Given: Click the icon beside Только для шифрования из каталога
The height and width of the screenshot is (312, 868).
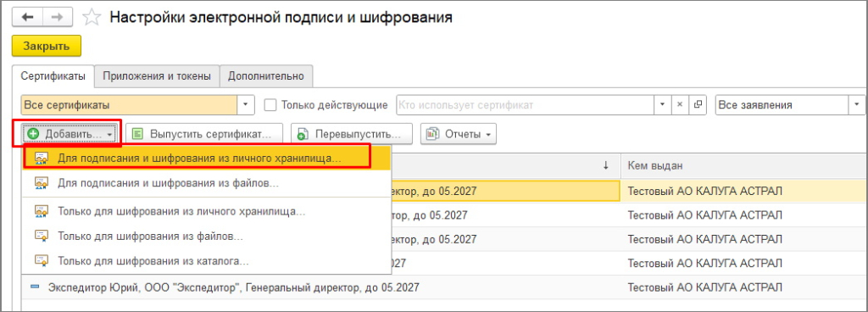Looking at the screenshot, I should (41, 260).
